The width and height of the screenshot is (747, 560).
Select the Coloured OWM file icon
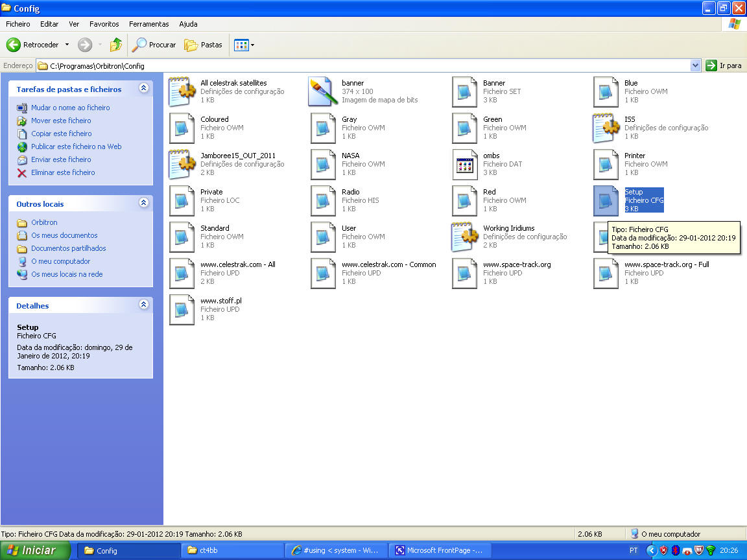coord(182,128)
